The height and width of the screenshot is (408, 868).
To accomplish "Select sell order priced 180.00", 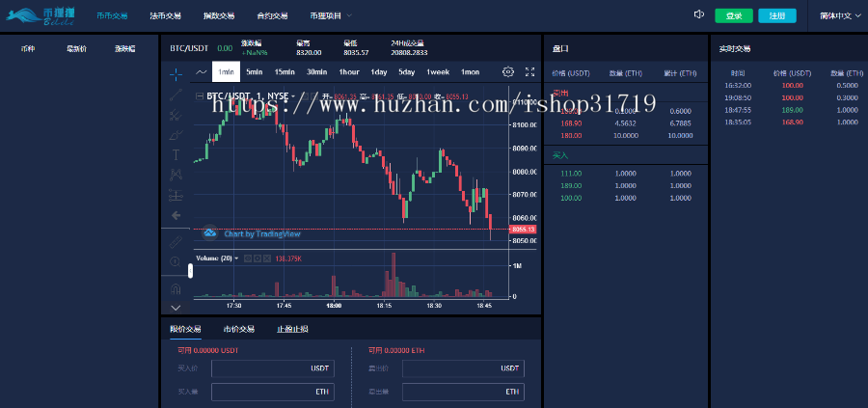I will tap(626, 136).
